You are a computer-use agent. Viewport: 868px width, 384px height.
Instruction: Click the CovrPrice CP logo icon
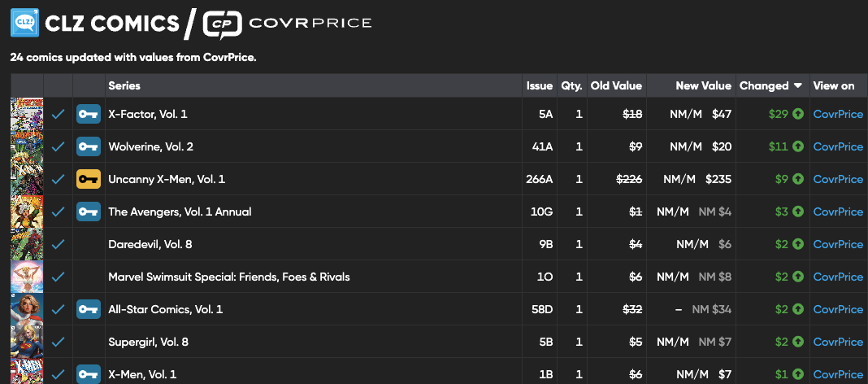tap(222, 24)
